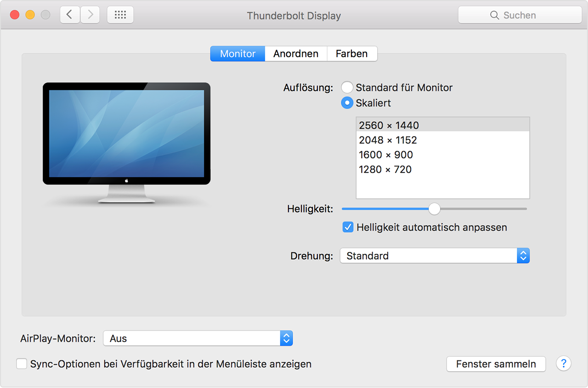Screen dimensions: 588x388
Task: Pick the 1280 × 720 resolution
Action: click(x=385, y=170)
